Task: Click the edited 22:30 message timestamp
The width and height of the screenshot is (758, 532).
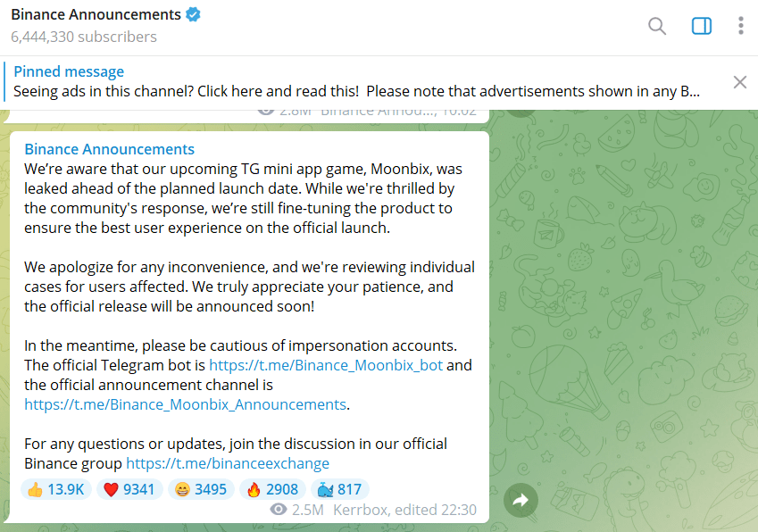Action: (x=445, y=510)
